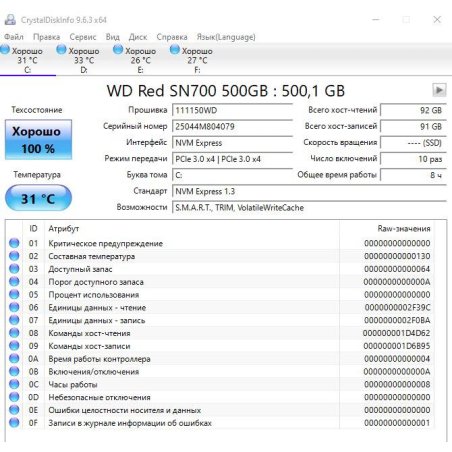Open the Язык(Language) menu
Viewport: 452px width, 452px height.
226,37
